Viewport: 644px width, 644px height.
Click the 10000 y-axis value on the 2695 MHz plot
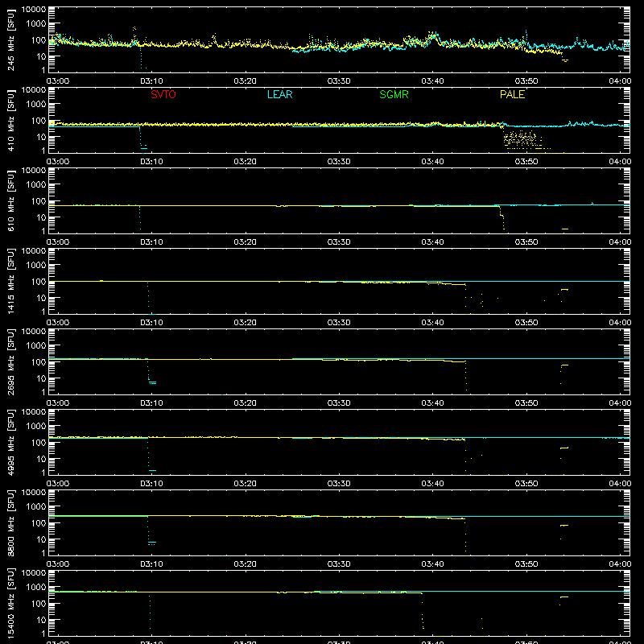click(x=34, y=332)
